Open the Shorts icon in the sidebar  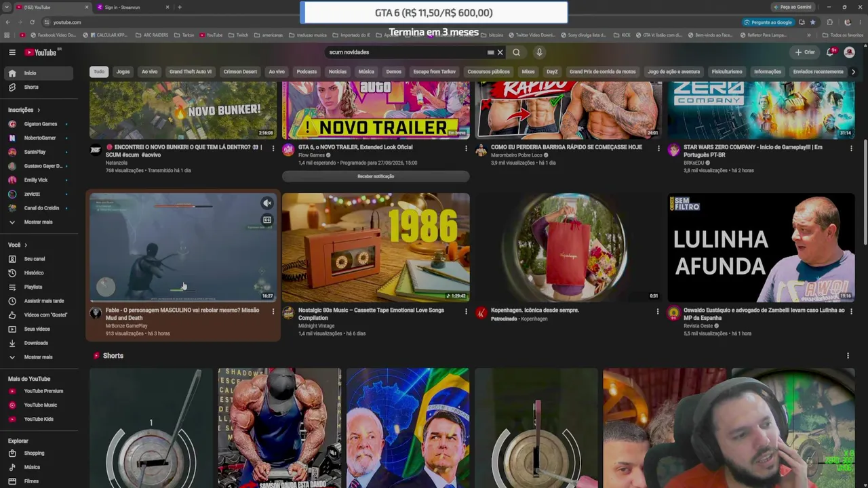coord(12,87)
